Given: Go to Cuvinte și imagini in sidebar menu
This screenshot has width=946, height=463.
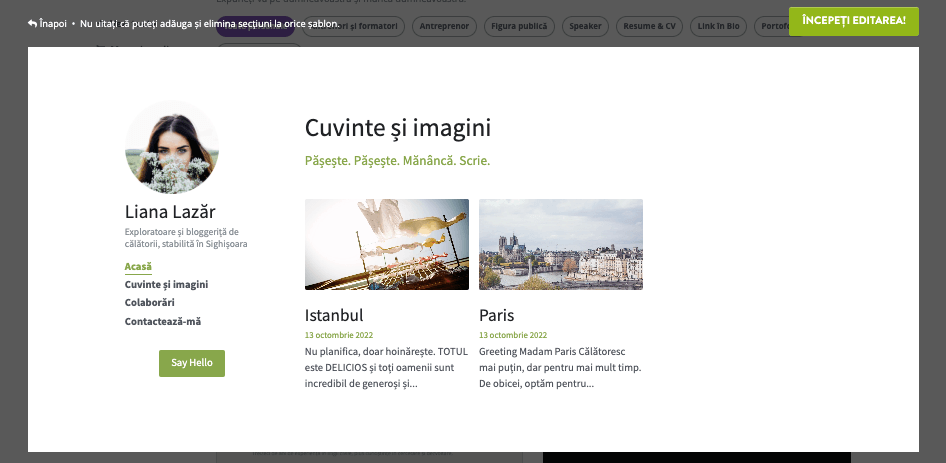Looking at the screenshot, I should point(167,284).
